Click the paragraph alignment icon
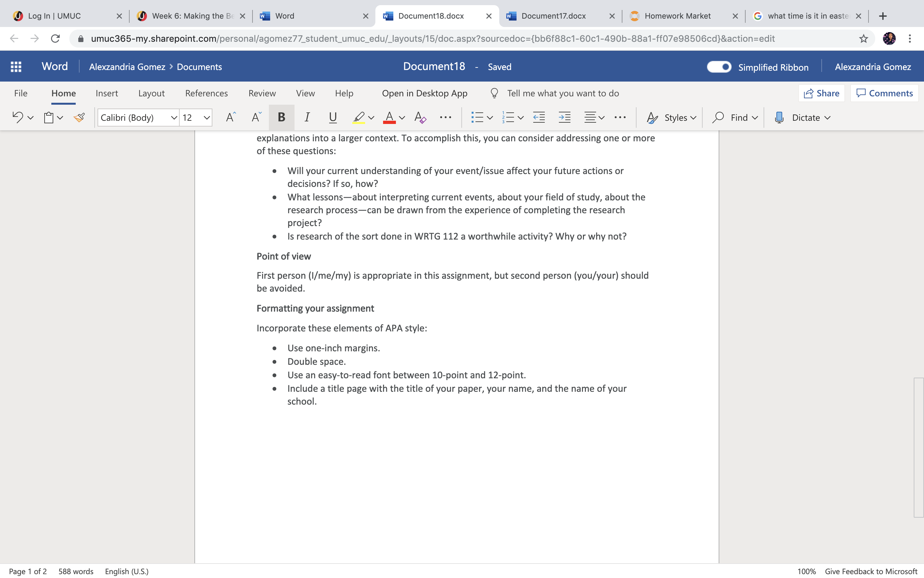The width and height of the screenshot is (924, 578). [x=590, y=117]
